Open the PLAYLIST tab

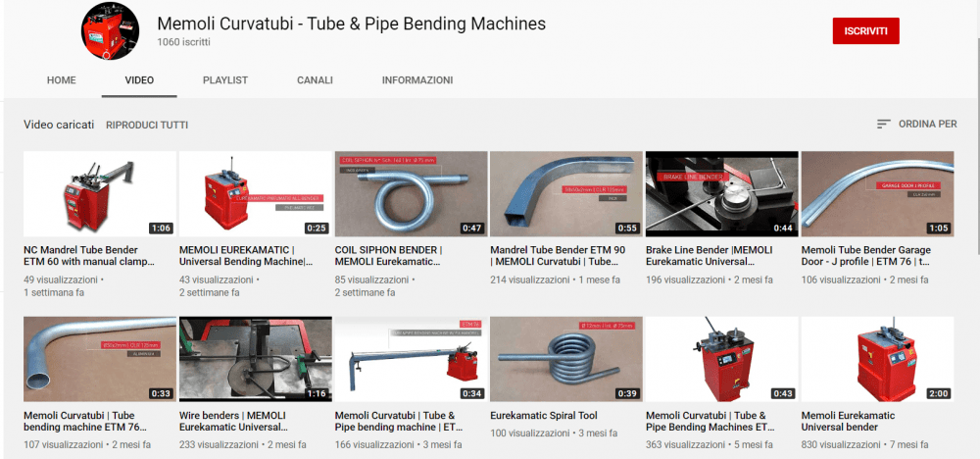[x=225, y=80]
